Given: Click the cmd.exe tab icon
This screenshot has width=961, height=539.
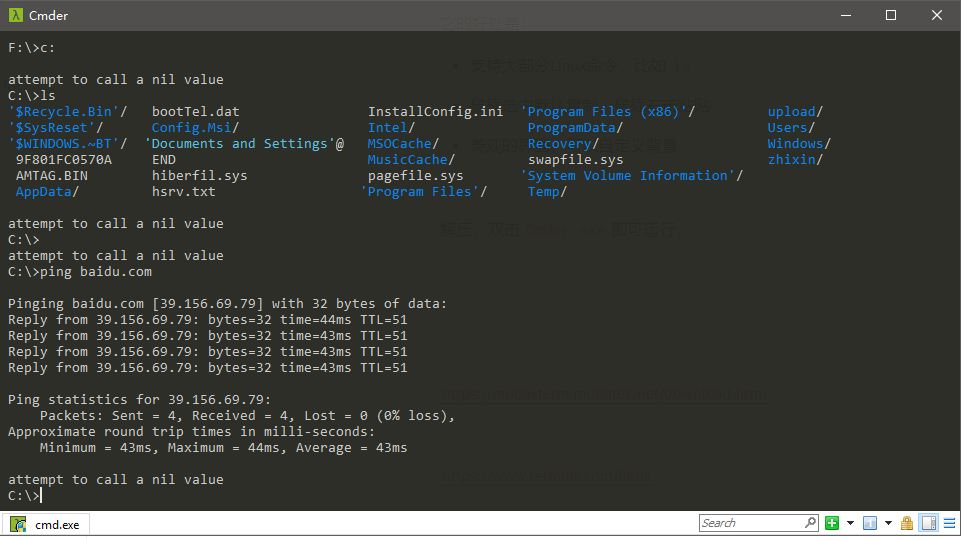Looking at the screenshot, I should (x=19, y=524).
